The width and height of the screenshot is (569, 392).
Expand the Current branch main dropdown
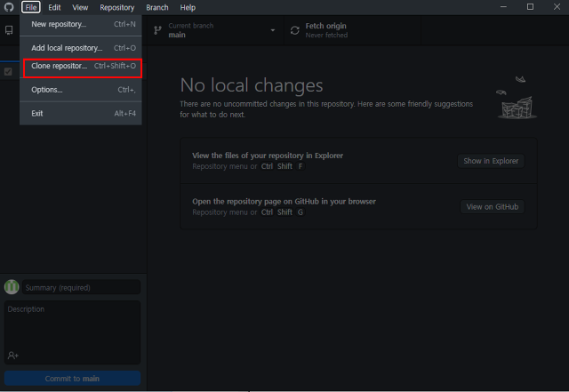click(215, 30)
